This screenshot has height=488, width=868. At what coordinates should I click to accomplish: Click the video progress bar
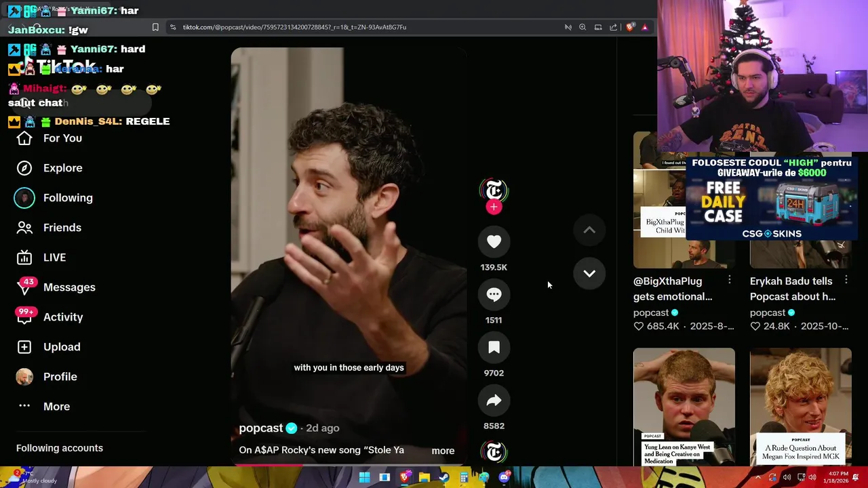click(x=349, y=465)
